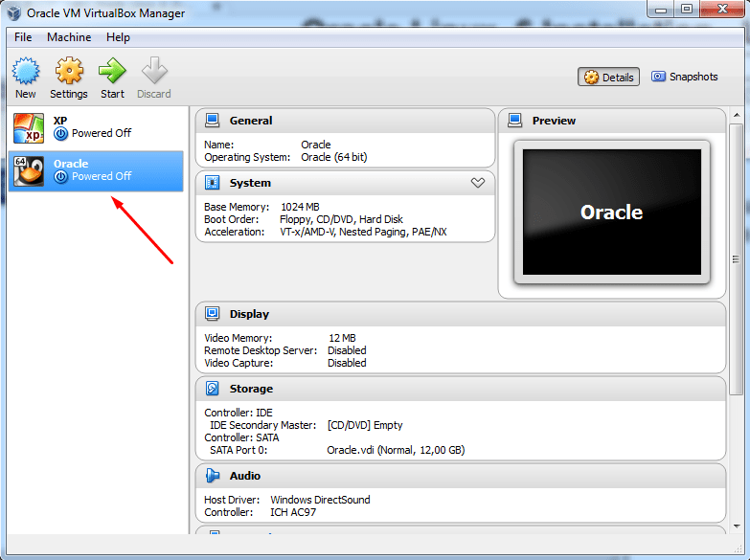Click Boot Order value Floppy, CD/DVD, Hard Disk
Image resolution: width=750 pixels, height=560 pixels.
tap(341, 219)
